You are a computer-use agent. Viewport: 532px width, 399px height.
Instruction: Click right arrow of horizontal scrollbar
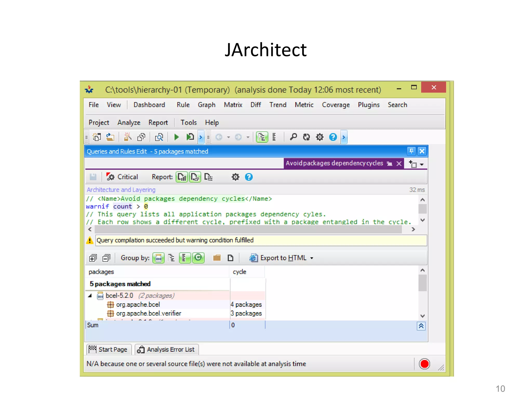(413, 229)
